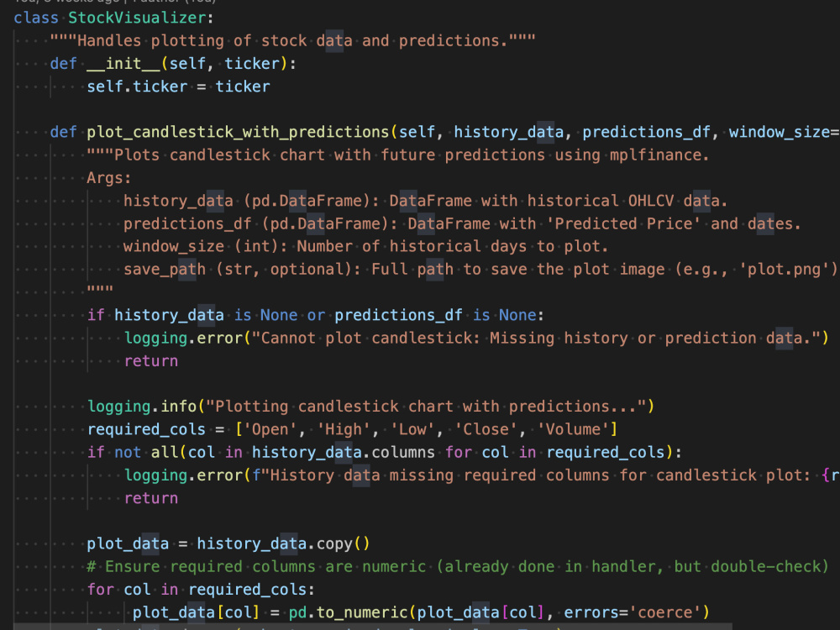Click the return below the History data error

(x=151, y=498)
